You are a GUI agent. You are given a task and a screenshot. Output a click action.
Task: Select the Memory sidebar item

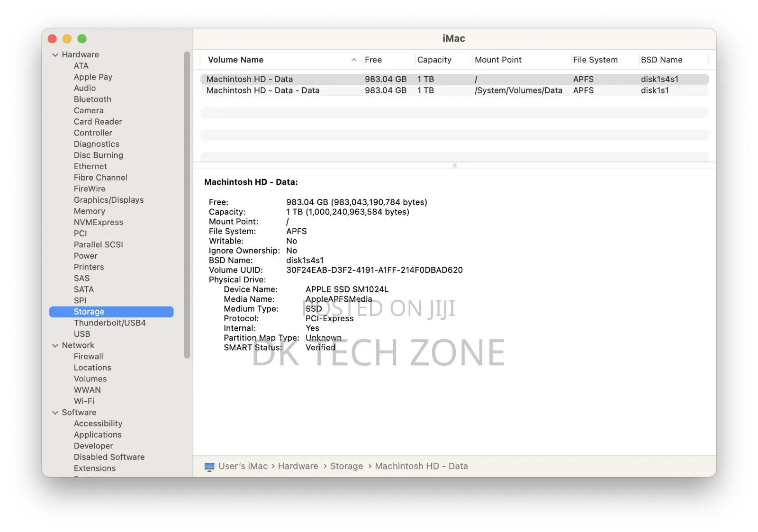click(90, 211)
